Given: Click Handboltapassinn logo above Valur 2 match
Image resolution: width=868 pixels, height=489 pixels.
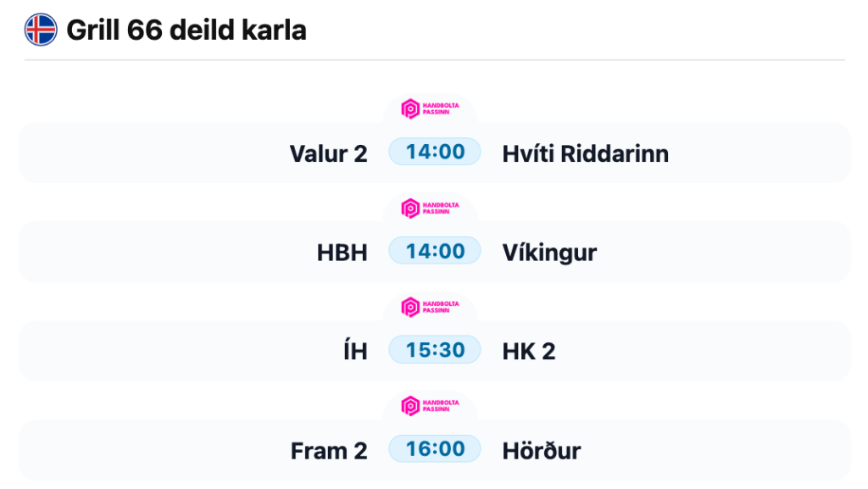Looking at the screenshot, I should (430, 109).
